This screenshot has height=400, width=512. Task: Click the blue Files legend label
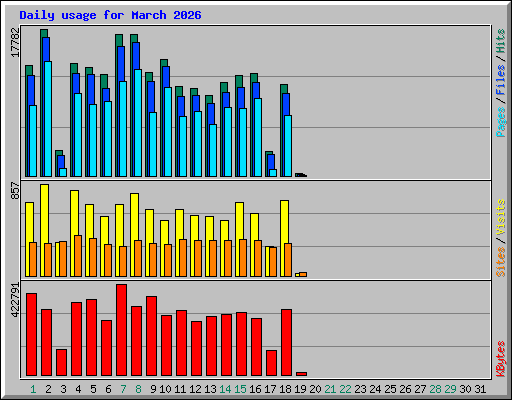pyautogui.click(x=501, y=80)
